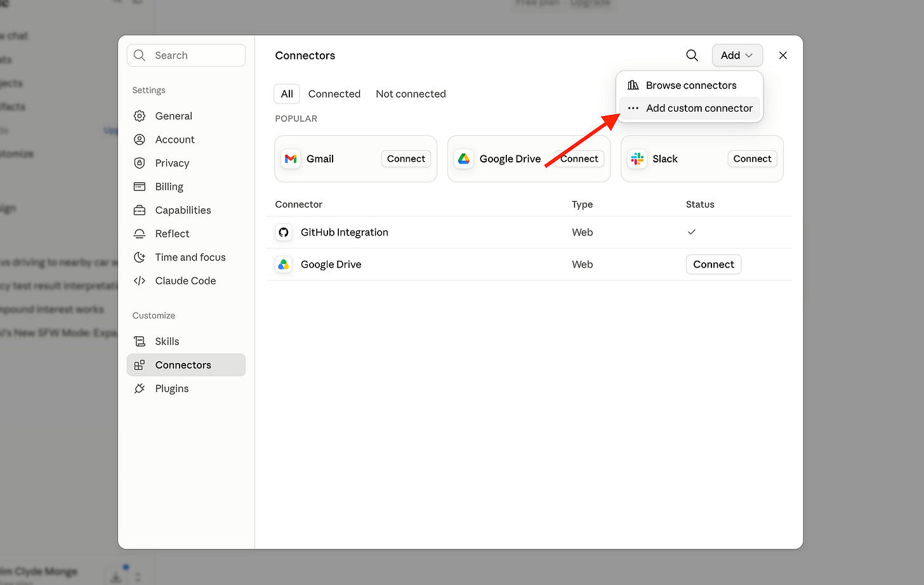
Task: Click the Web type cell for GitHub Integration
Action: click(582, 232)
